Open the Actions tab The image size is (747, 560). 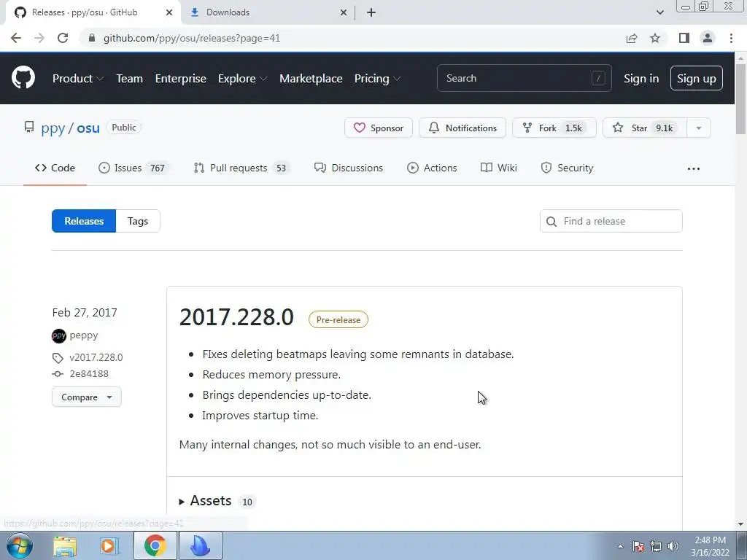432,168
